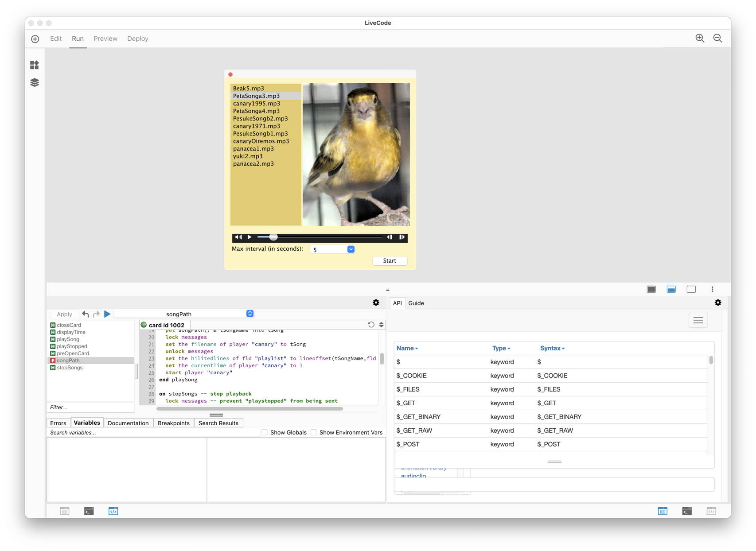Open the Guide tab
This screenshot has width=756, height=551.
pos(416,303)
